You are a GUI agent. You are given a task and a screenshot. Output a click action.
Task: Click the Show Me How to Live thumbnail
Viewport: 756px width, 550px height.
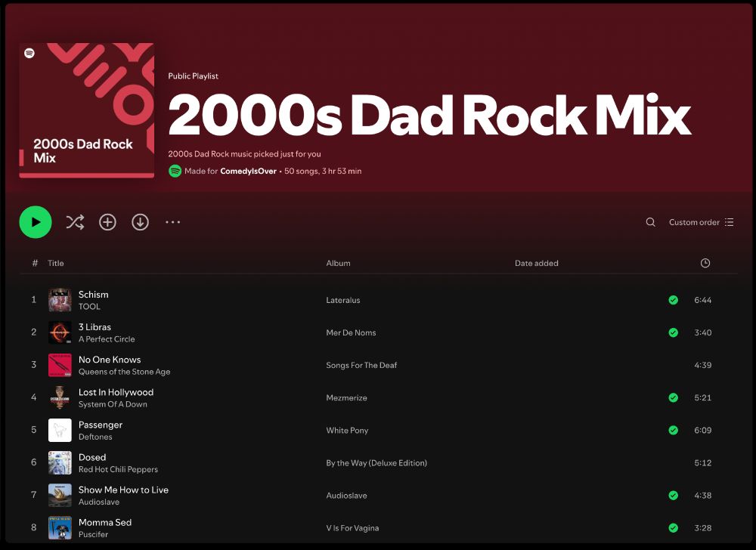pos(60,495)
